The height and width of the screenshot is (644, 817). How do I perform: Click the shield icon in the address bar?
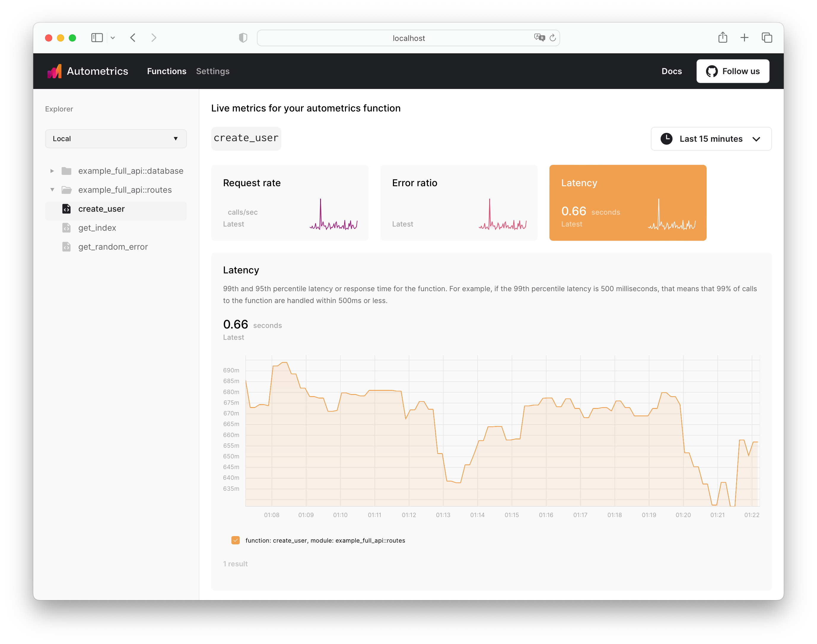point(243,38)
